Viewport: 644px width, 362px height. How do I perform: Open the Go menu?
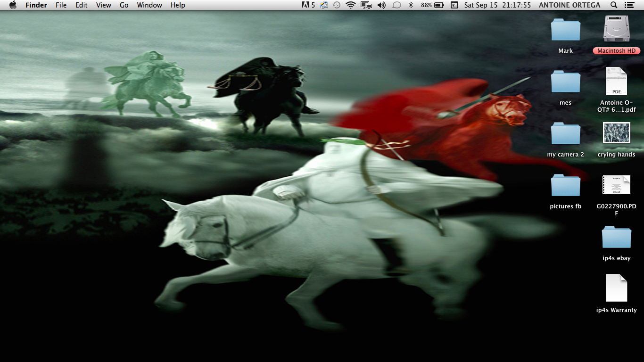124,5
